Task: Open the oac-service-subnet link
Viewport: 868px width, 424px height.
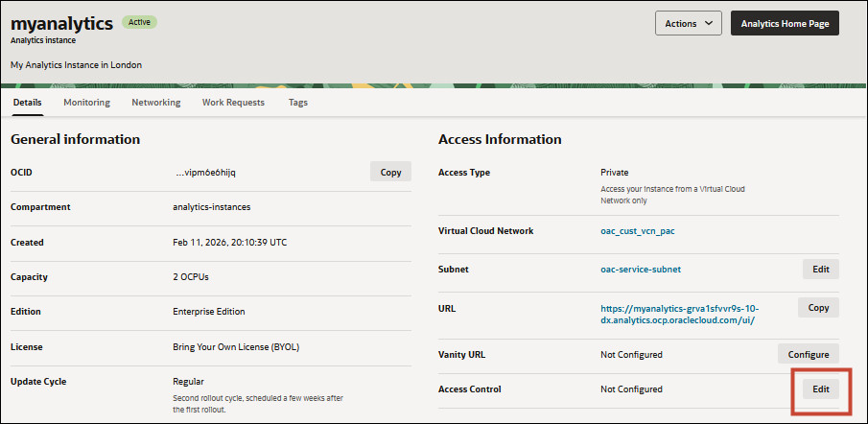Action: [640, 270]
